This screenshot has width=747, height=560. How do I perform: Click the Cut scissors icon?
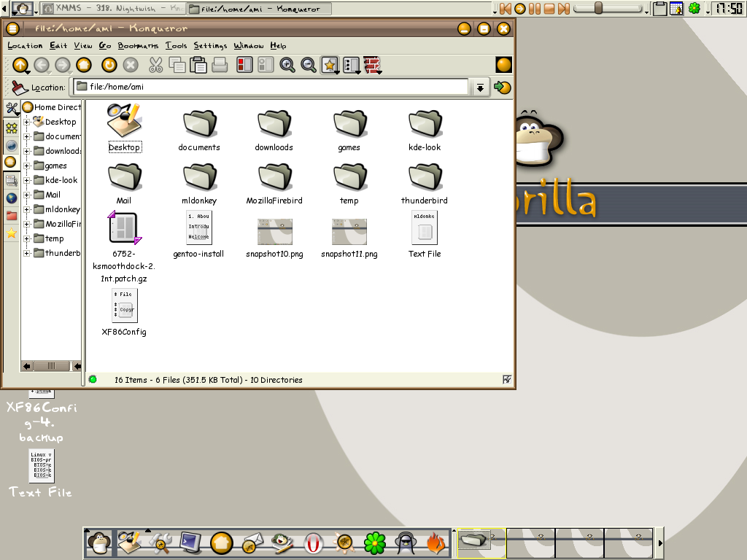tap(156, 65)
